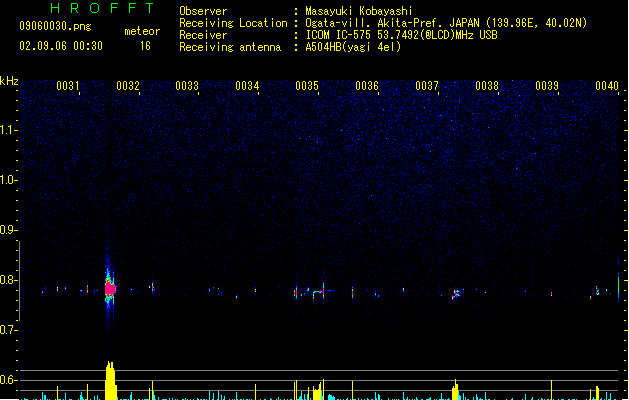Viewport: 629px width, 400px height.
Task: Click the 0034 time marker
Action: point(247,86)
